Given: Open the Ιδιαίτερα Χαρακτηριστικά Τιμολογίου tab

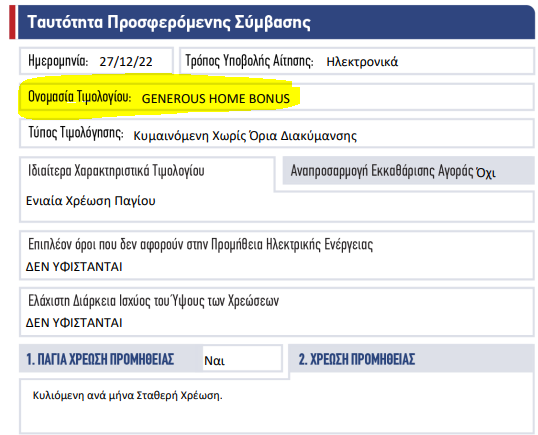Looking at the screenshot, I should point(116,171).
